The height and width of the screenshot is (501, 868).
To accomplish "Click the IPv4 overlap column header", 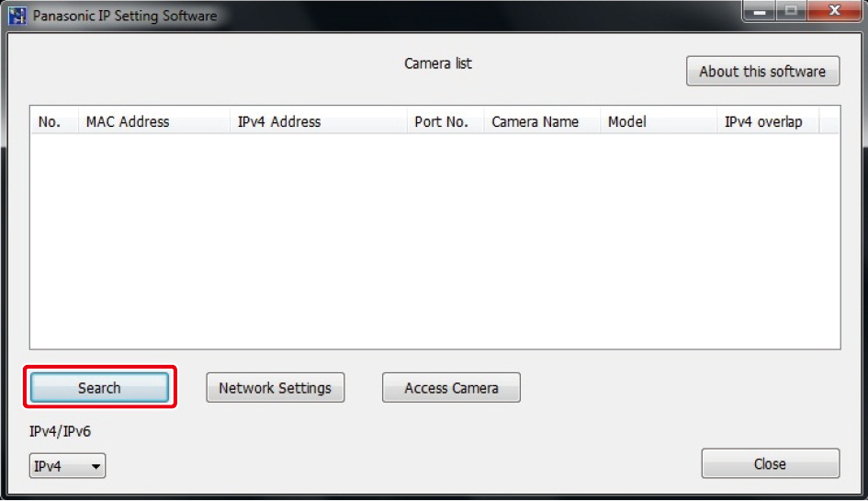I will [768, 121].
